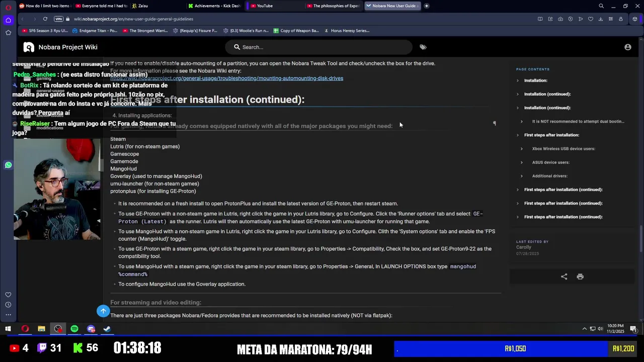Click 'First steps after installation (continued):' heading
The height and width of the screenshot is (362, 644).
(x=207, y=100)
